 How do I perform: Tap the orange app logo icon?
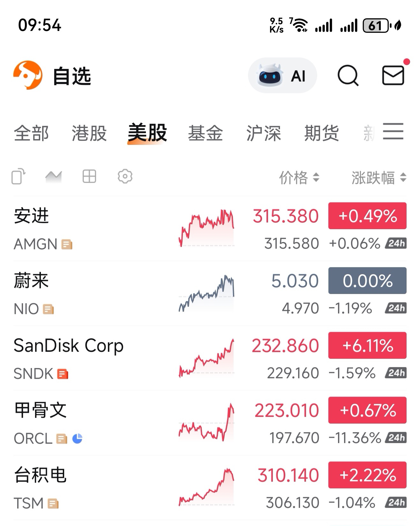(x=28, y=75)
